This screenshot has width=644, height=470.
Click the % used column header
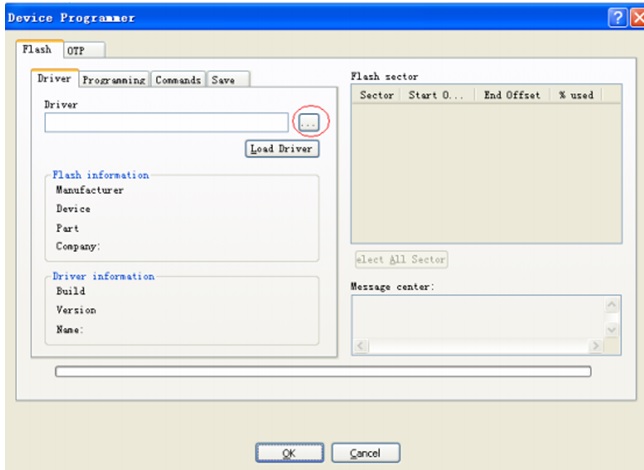click(x=576, y=95)
